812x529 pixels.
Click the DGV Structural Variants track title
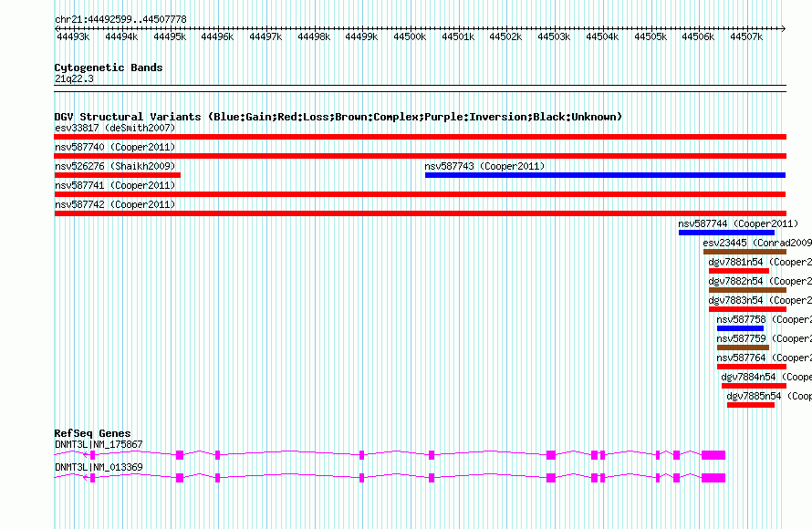point(338,117)
